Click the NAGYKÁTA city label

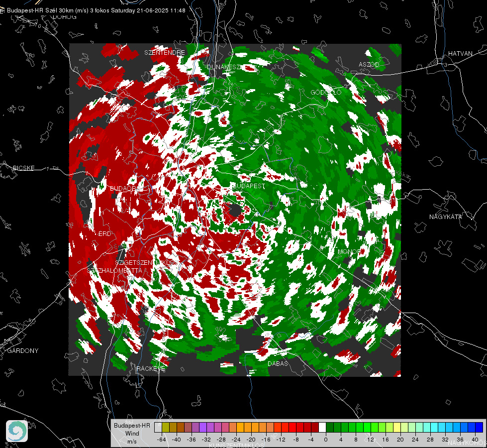(446, 217)
